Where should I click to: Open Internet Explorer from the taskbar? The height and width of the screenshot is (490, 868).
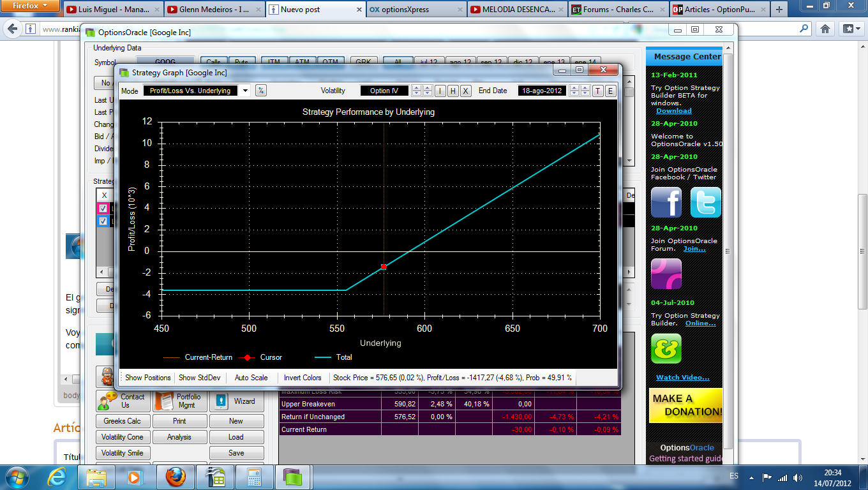coord(57,477)
